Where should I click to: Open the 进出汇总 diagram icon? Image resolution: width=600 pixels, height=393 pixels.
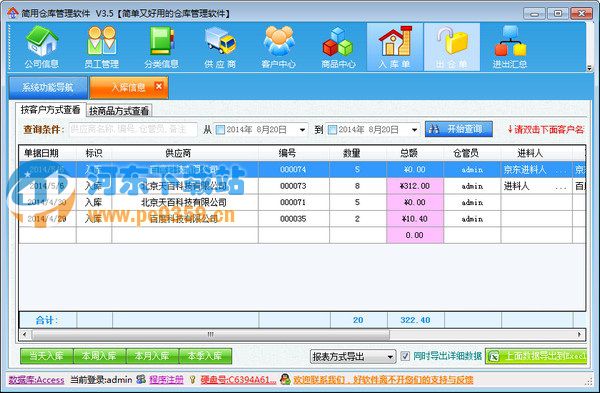pos(510,47)
